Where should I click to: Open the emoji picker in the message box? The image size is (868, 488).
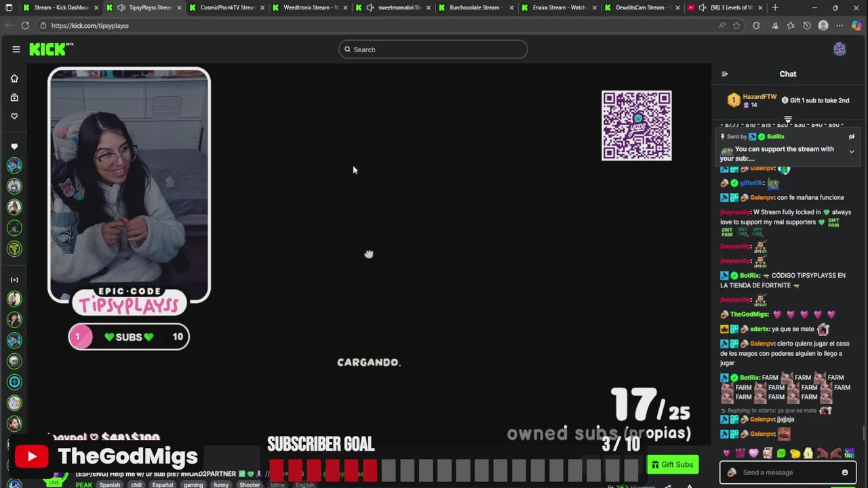(845, 472)
